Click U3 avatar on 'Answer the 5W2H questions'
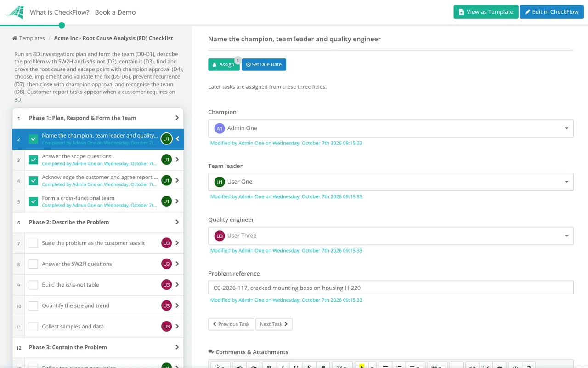This screenshot has height=368, width=588. pos(166,264)
